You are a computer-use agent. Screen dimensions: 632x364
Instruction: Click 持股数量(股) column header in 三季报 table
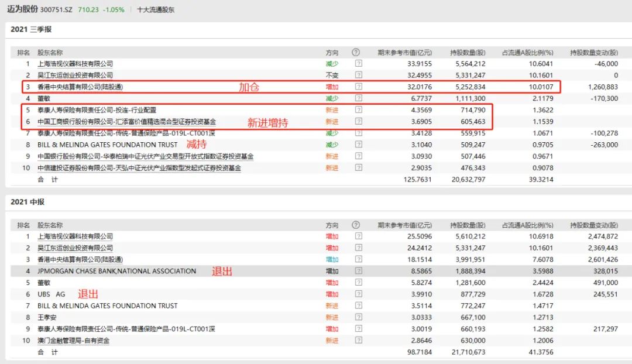[467, 53]
